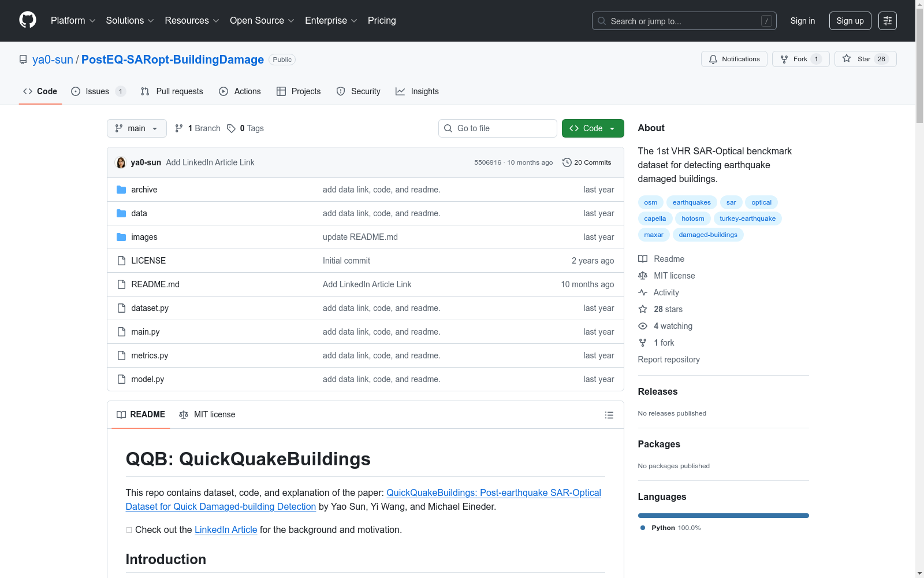Expand the Solutions menu
The width and height of the screenshot is (924, 578).
pos(130,20)
